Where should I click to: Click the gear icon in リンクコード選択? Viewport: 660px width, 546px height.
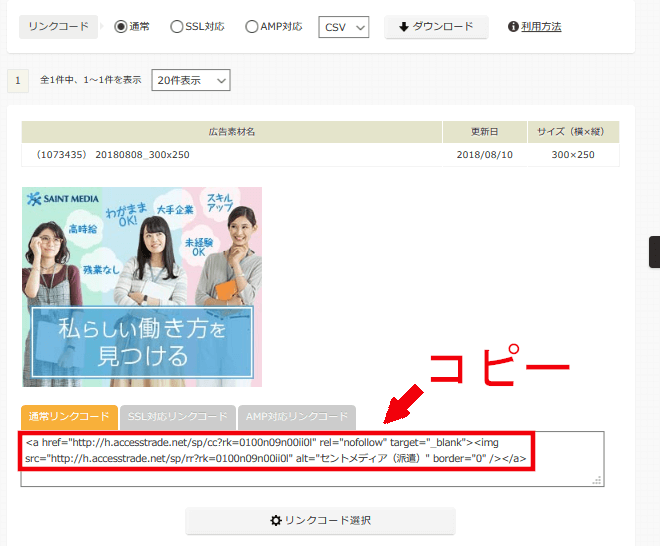(276, 520)
